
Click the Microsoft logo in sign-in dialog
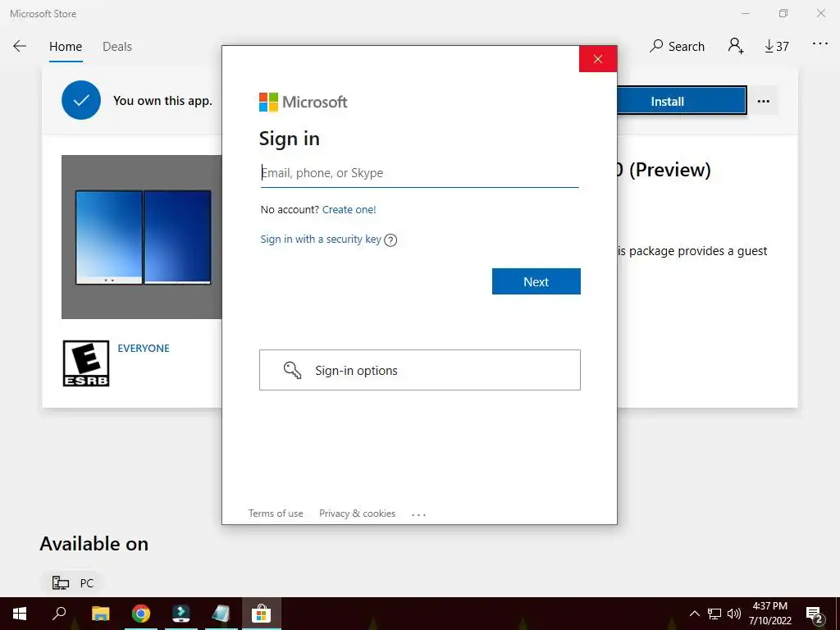pyautogui.click(x=304, y=102)
